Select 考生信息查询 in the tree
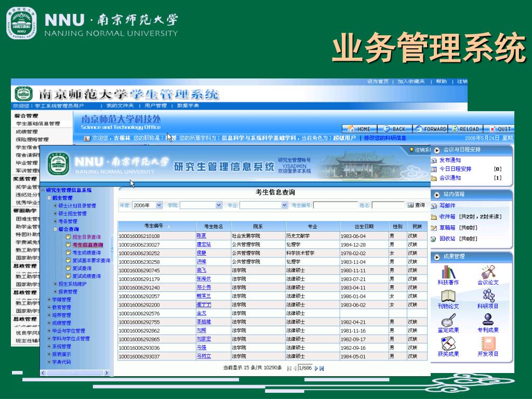The image size is (532, 399). pyautogui.click(x=87, y=245)
